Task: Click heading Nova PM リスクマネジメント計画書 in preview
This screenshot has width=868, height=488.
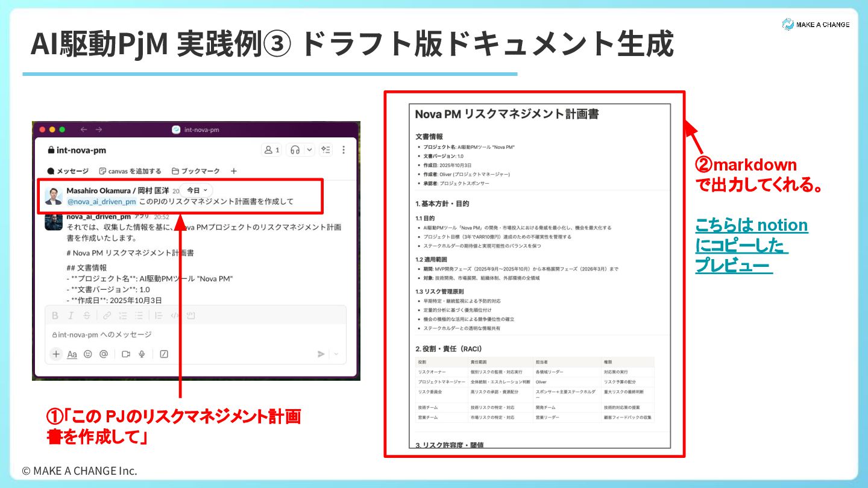Action: (x=507, y=114)
